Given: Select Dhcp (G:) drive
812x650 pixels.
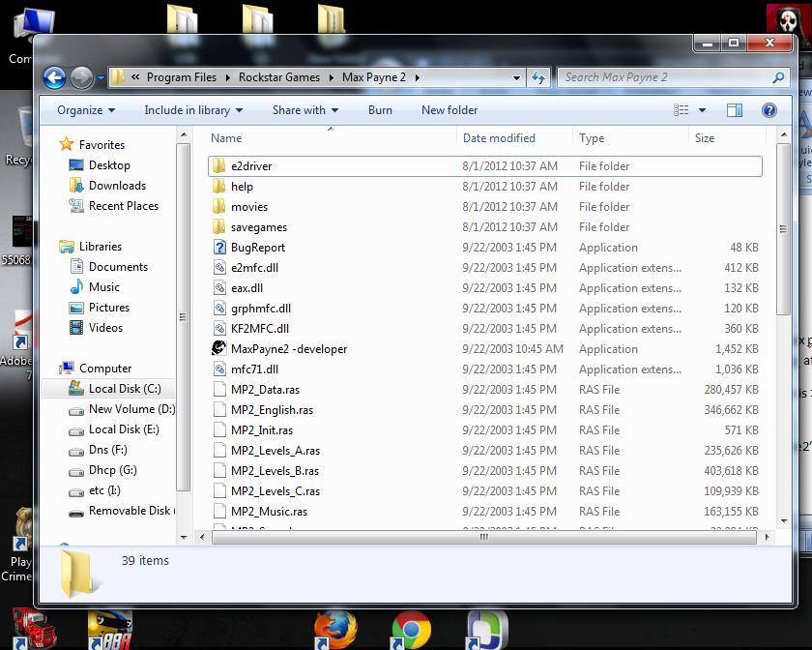Looking at the screenshot, I should point(112,470).
